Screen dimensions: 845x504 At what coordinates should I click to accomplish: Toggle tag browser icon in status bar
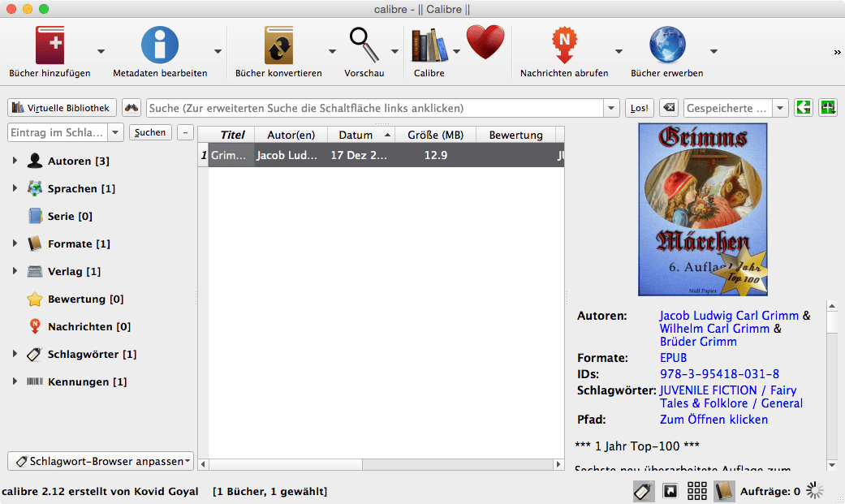click(x=644, y=491)
